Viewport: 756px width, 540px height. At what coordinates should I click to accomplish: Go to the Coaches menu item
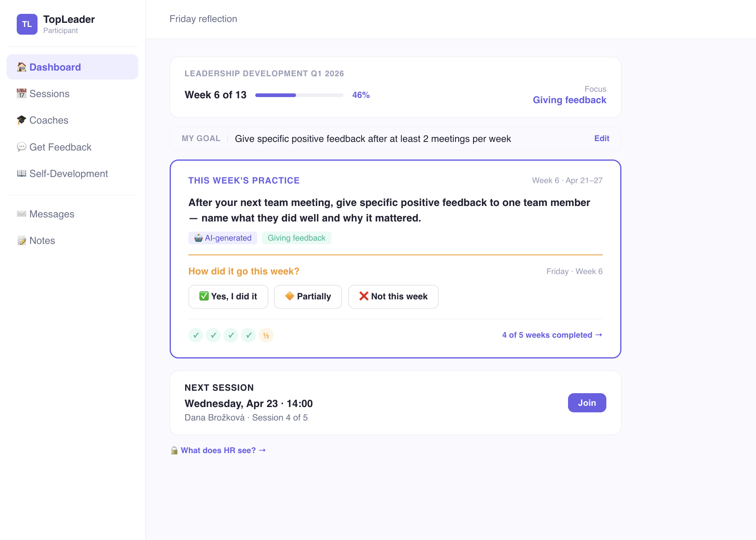tap(49, 120)
